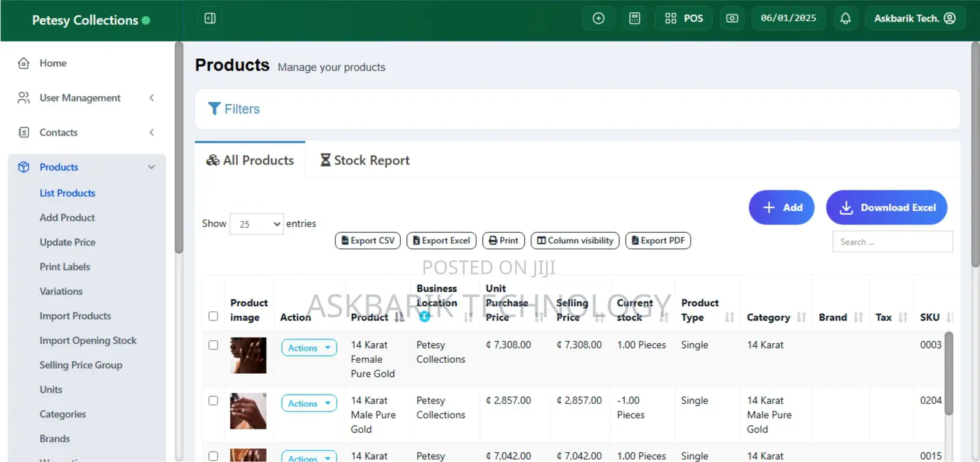Open List Products in sidebar
The image size is (980, 462).
tap(67, 193)
